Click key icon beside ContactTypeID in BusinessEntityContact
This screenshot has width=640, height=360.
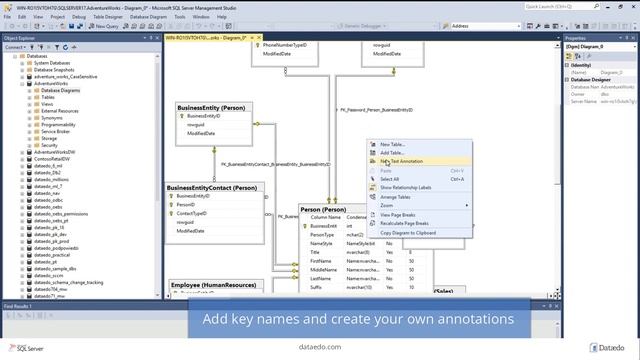coord(171,213)
